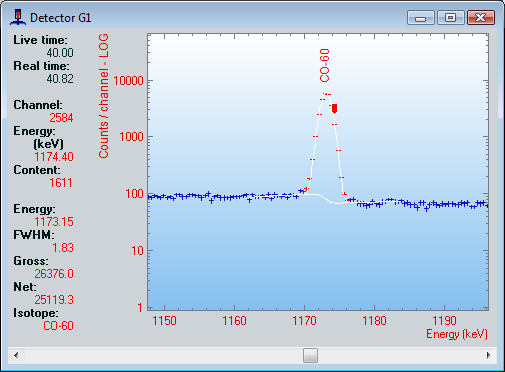Image resolution: width=505 pixels, height=372 pixels.
Task: Click the Gross value 26376.0
Action: tap(54, 274)
